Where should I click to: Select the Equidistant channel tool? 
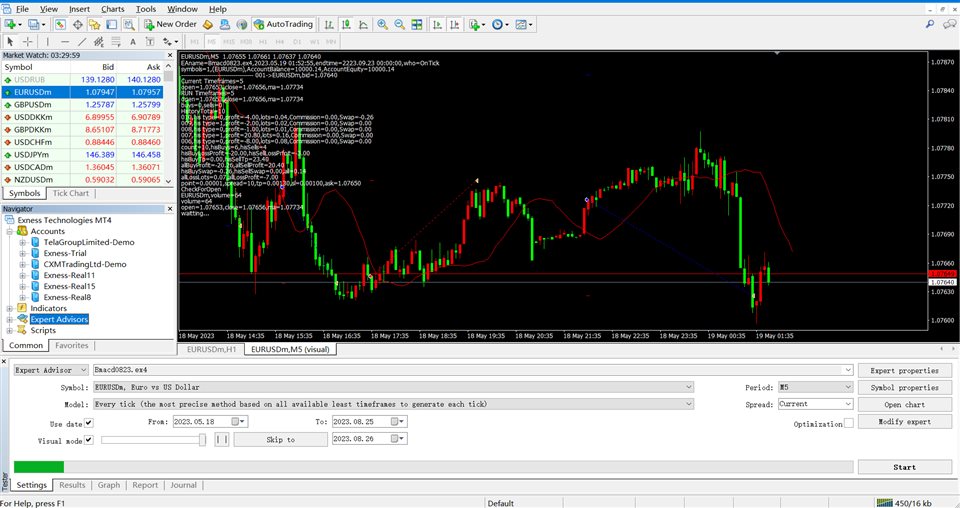pyautogui.click(x=99, y=42)
